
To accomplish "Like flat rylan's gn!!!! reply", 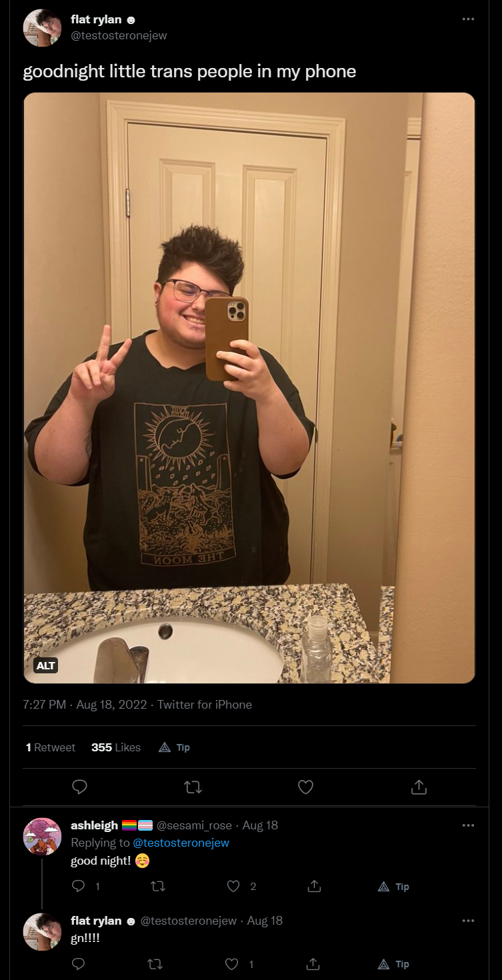I will coord(233,964).
